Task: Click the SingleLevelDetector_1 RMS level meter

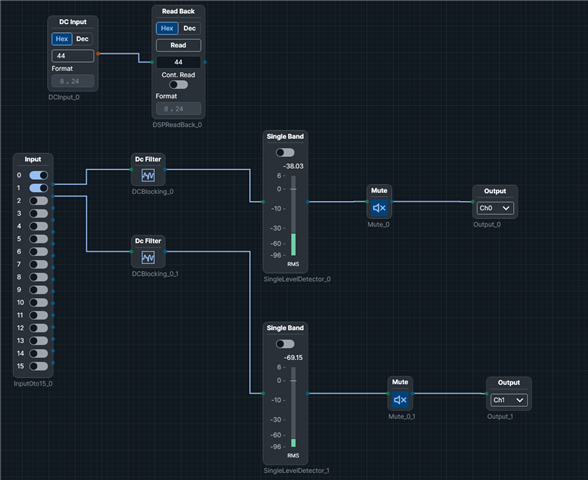Action: (x=293, y=407)
